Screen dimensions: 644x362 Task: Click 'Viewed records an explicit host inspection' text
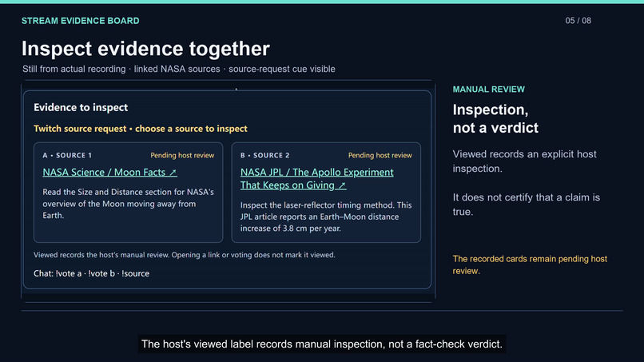click(524, 161)
